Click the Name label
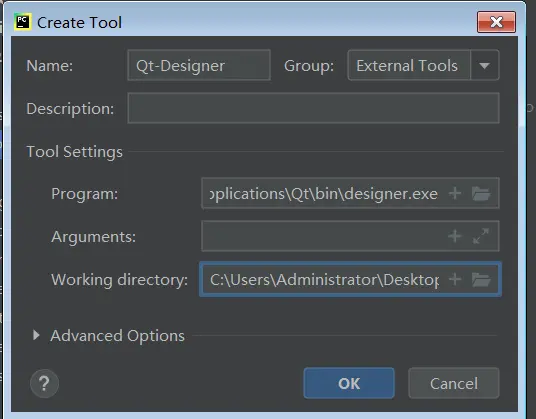 (x=50, y=65)
